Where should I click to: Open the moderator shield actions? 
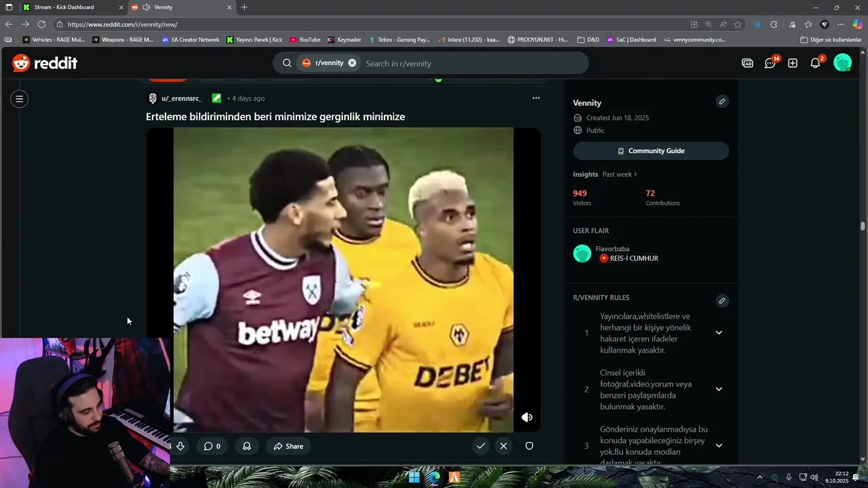tap(530, 446)
